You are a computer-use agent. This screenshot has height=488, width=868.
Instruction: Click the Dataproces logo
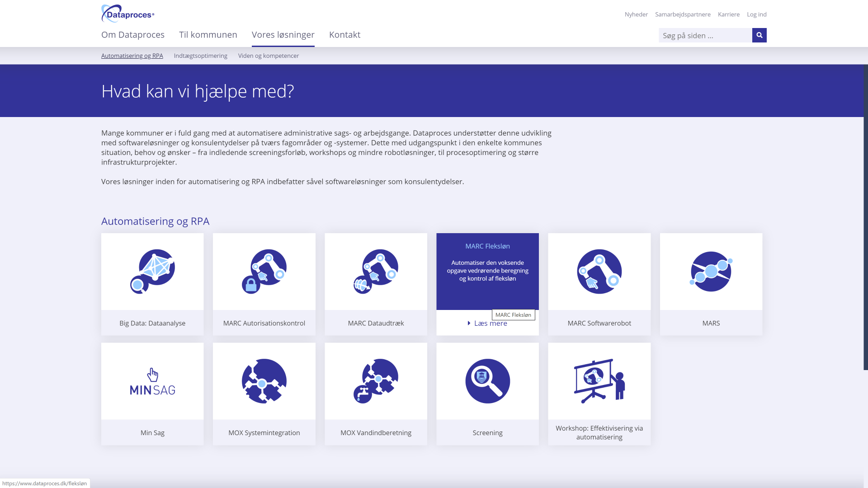click(x=128, y=14)
